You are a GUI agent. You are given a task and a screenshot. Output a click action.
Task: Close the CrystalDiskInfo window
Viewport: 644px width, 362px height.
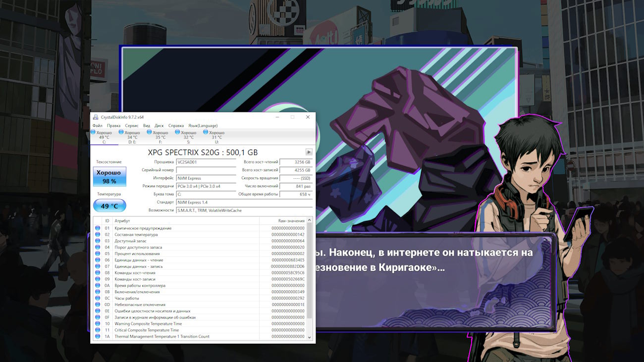click(x=308, y=117)
